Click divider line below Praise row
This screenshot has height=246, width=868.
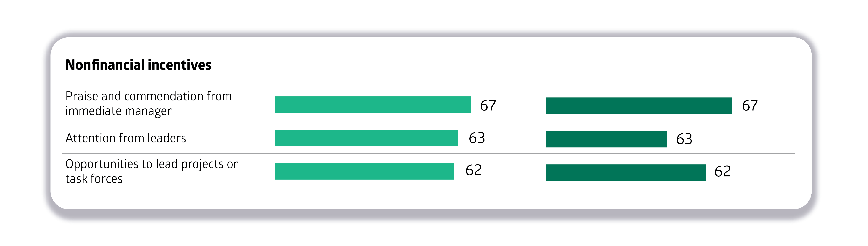point(432,123)
